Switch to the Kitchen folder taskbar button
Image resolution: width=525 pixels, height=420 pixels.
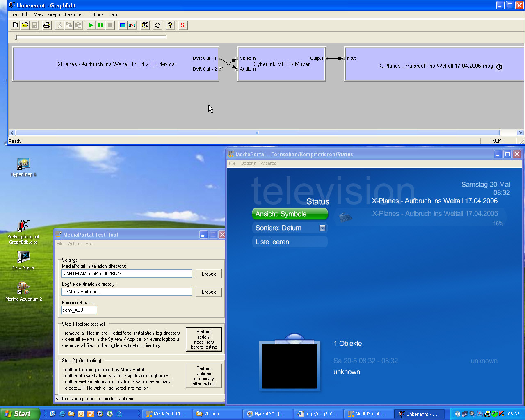217,414
